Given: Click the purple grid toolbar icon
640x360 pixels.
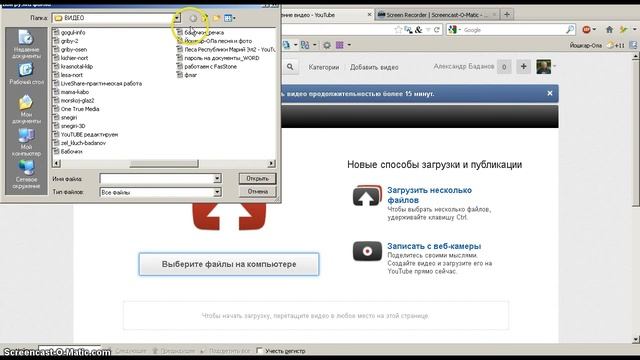Looking at the screenshot, I should (x=340, y=45).
